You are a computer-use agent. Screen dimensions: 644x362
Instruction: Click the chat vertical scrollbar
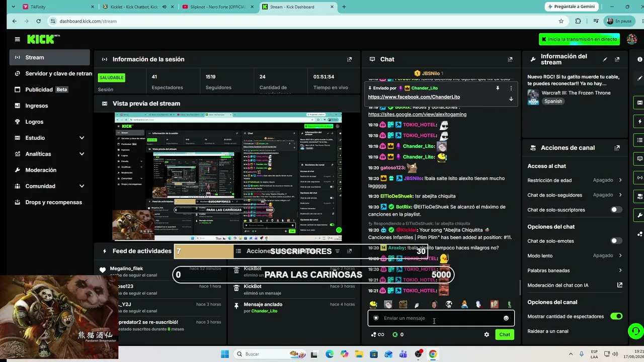pos(520,288)
